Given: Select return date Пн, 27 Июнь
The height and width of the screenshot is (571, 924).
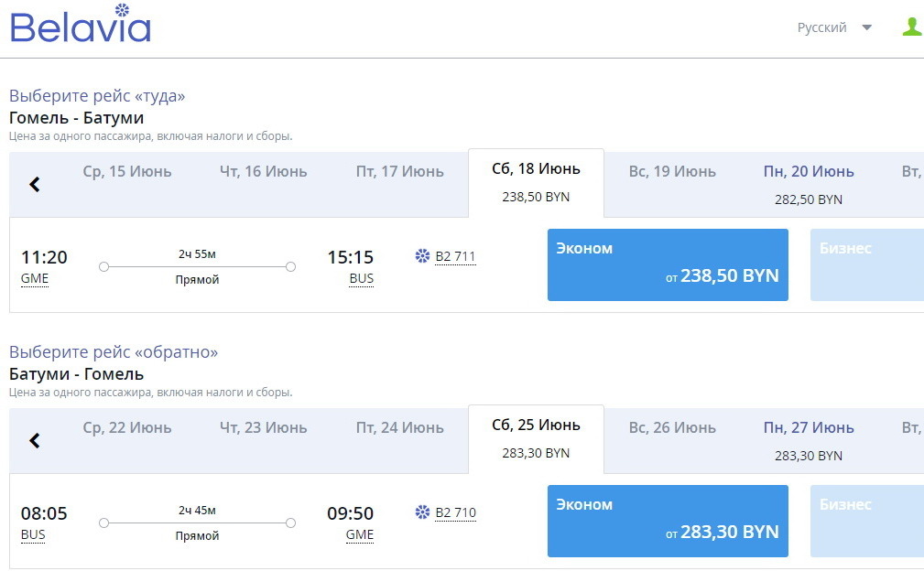Looking at the screenshot, I should coord(809,440).
